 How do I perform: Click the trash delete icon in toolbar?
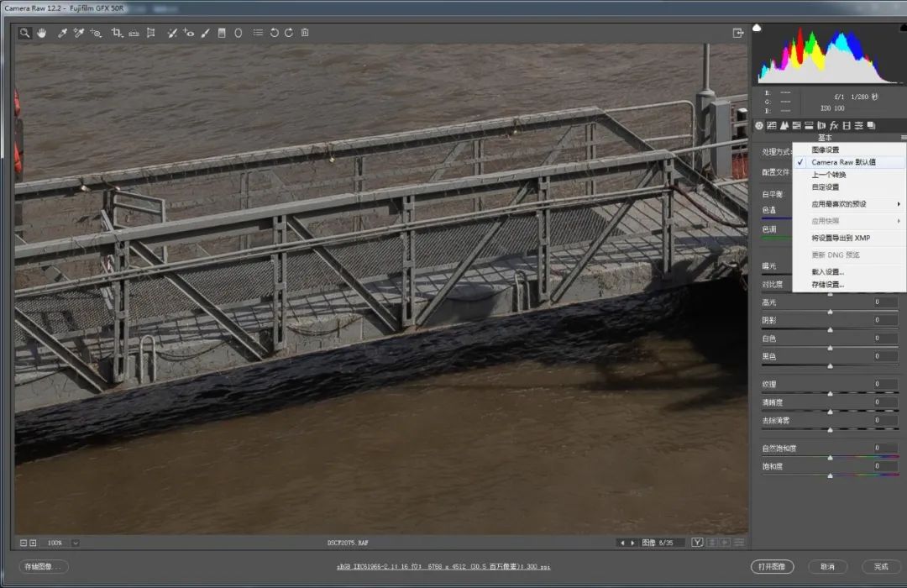pyautogui.click(x=305, y=33)
